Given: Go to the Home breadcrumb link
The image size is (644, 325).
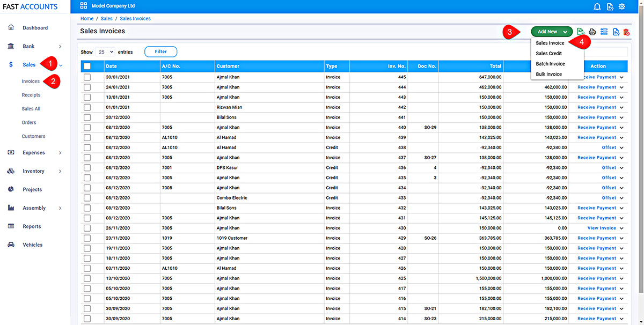Looking at the screenshot, I should pyautogui.click(x=86, y=18).
